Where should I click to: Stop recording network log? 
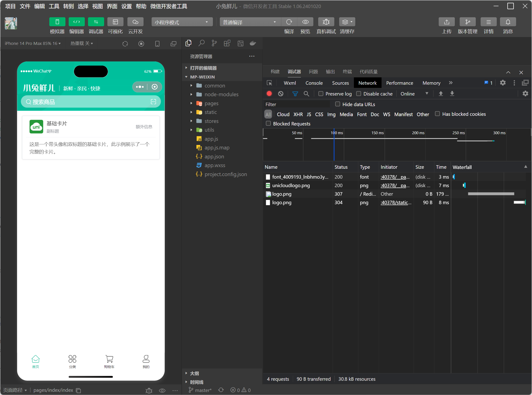click(269, 93)
